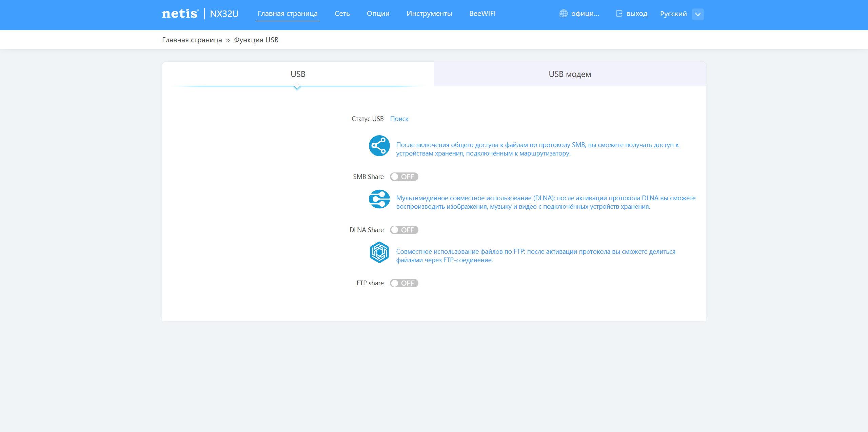Click the Главная страница breadcrumb link
The width and height of the screenshot is (868, 432).
tap(192, 40)
